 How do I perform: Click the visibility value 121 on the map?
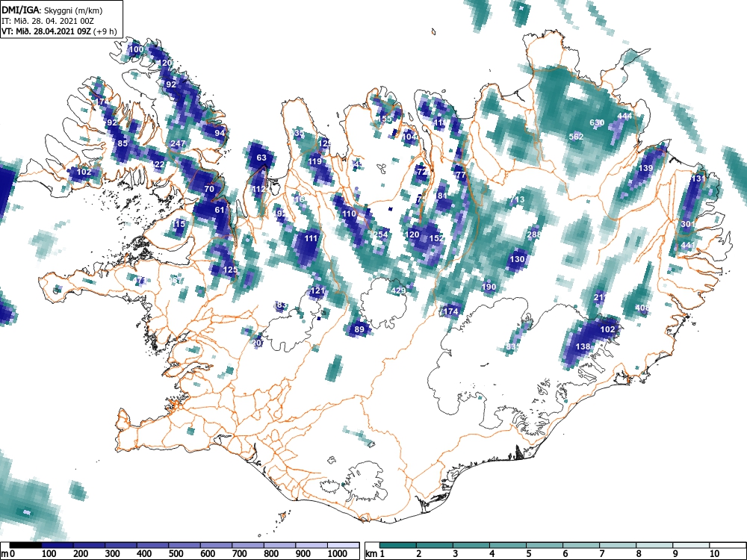[317, 290]
